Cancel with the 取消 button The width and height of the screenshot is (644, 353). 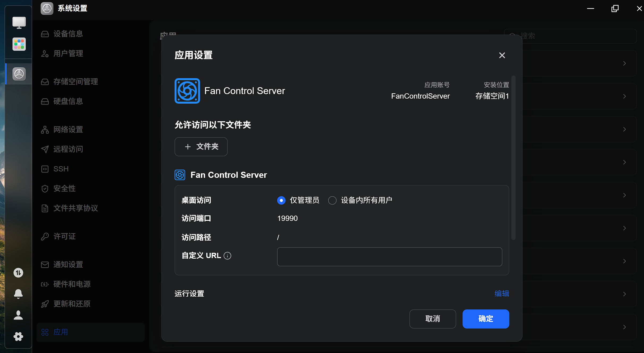pos(433,319)
